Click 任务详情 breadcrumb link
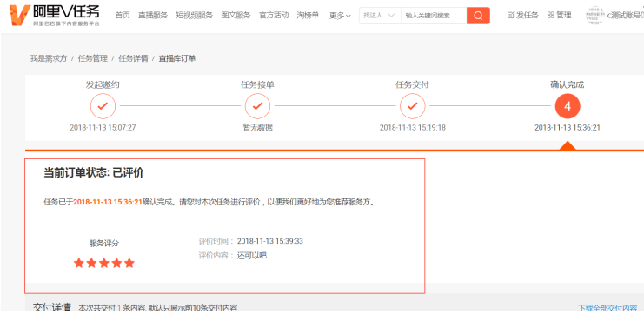The image size is (644, 315). 133,58
